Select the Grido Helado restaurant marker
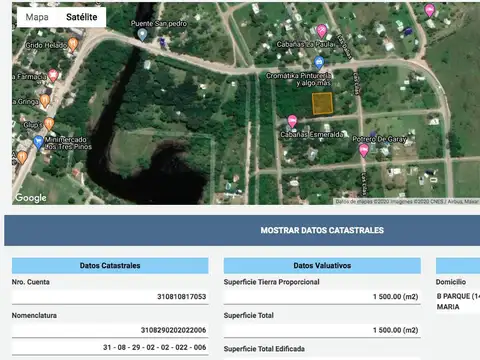This screenshot has height=360, width=480. (x=73, y=45)
